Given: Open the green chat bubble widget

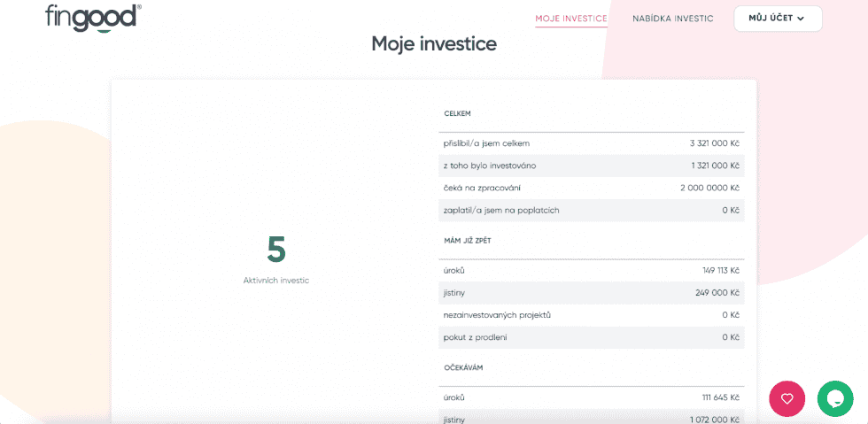Looking at the screenshot, I should point(835,398).
